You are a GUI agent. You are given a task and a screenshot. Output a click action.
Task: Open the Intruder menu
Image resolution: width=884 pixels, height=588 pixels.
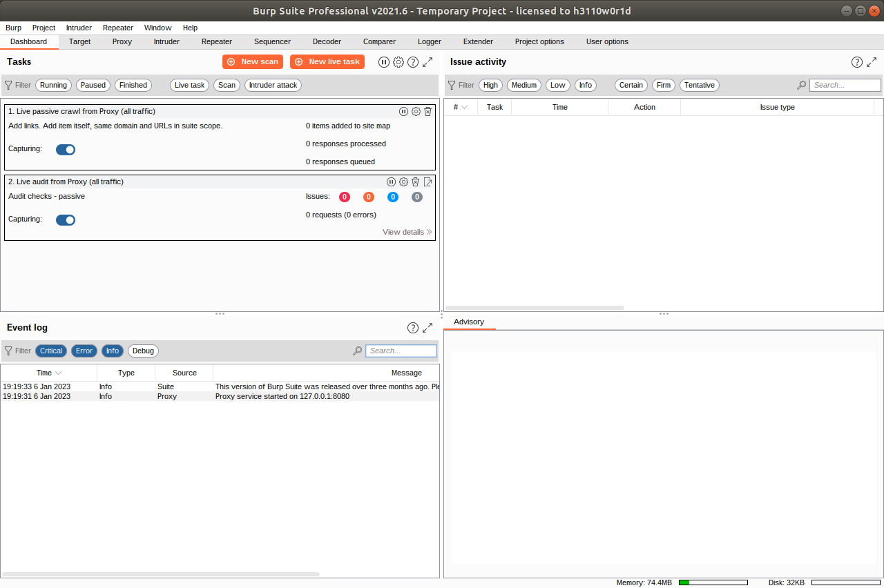click(79, 28)
